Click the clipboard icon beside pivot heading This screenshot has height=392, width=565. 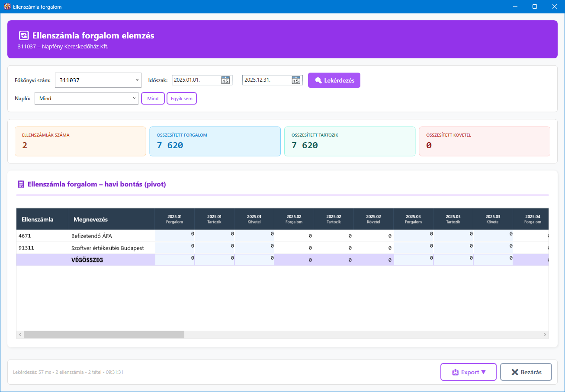click(x=21, y=184)
